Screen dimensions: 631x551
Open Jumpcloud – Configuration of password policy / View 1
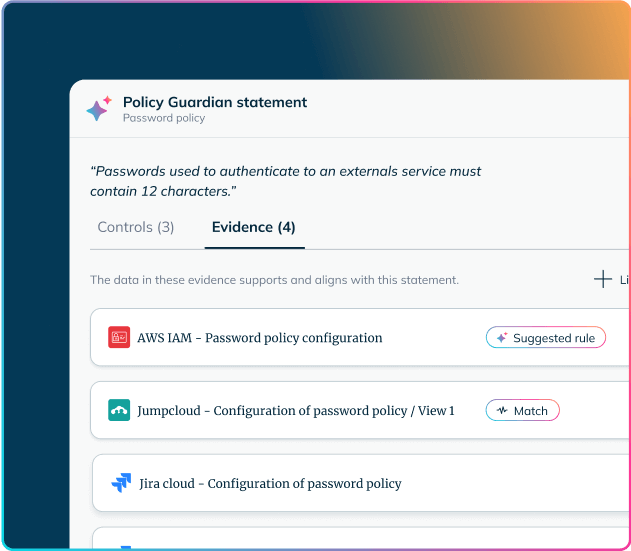coord(296,411)
